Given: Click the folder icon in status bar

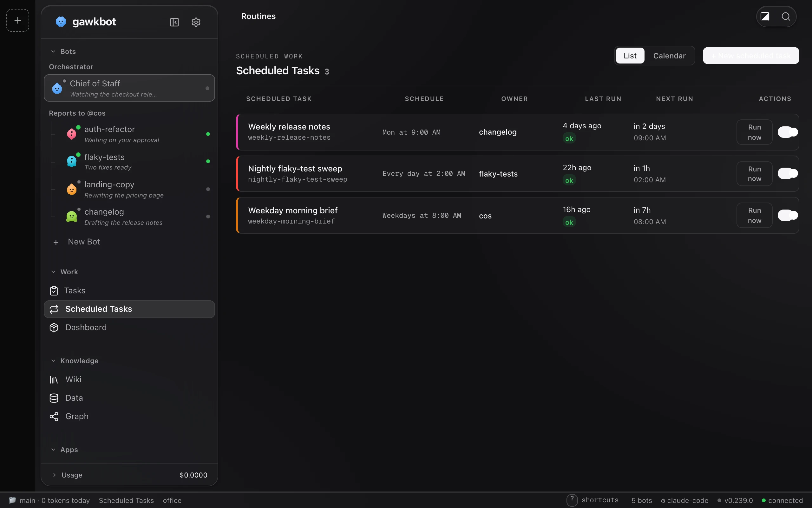Looking at the screenshot, I should (x=12, y=500).
